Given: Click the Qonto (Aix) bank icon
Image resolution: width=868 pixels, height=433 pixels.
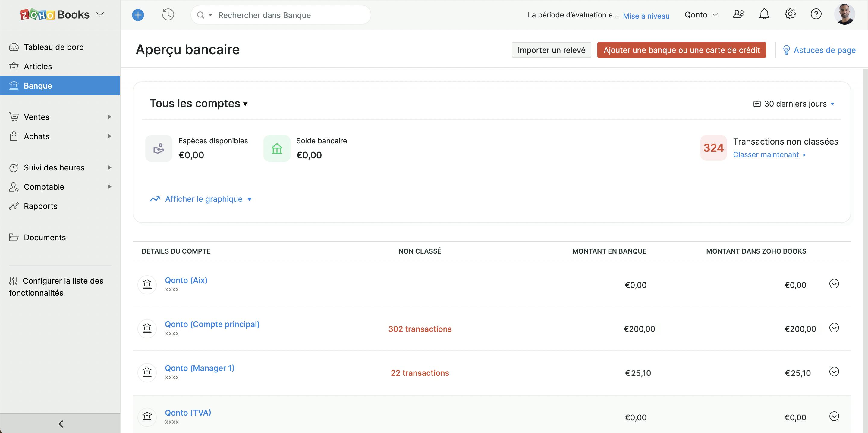Looking at the screenshot, I should [147, 285].
